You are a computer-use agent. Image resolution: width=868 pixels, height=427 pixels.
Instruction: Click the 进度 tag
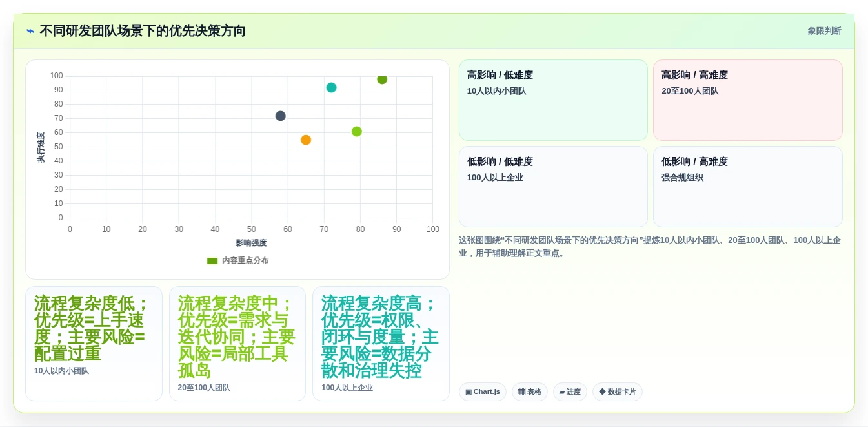[570, 392]
